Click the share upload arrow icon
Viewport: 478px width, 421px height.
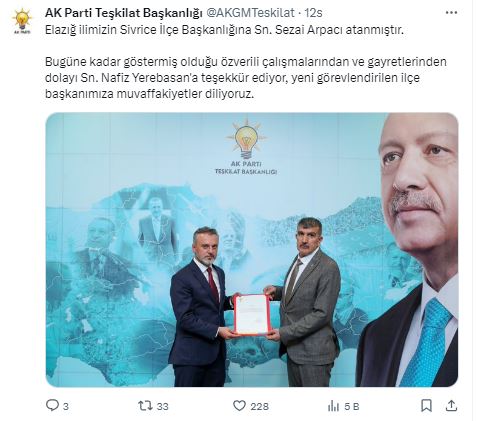coord(451,406)
